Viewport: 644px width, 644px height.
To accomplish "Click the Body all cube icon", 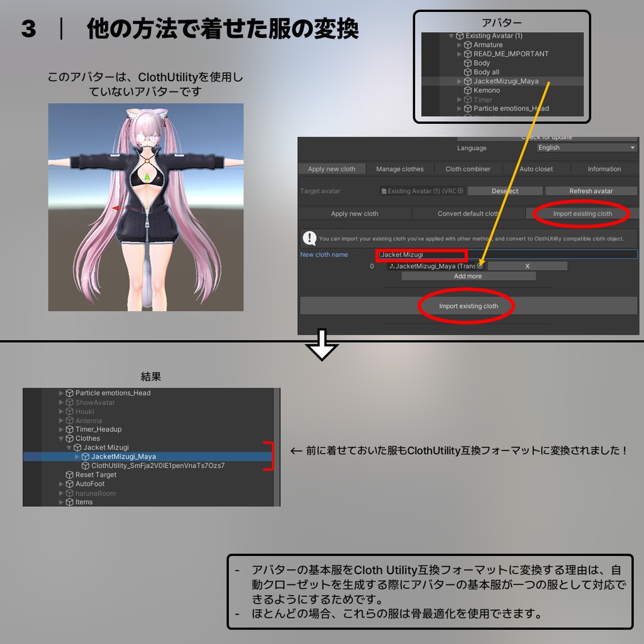I will pos(469,72).
